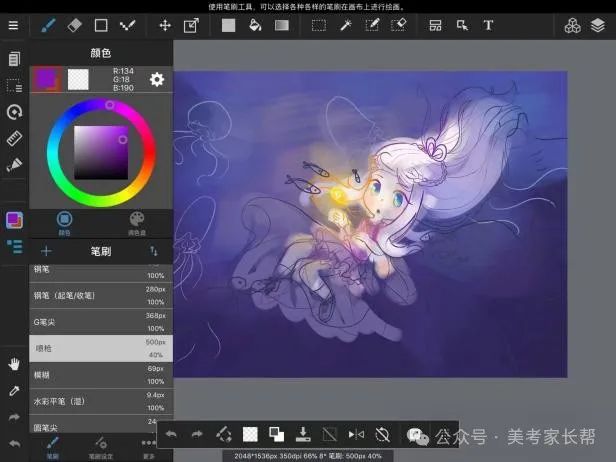Flip canvas horizontally in bottom bar
Screen dimensions: 616x462
click(356, 434)
